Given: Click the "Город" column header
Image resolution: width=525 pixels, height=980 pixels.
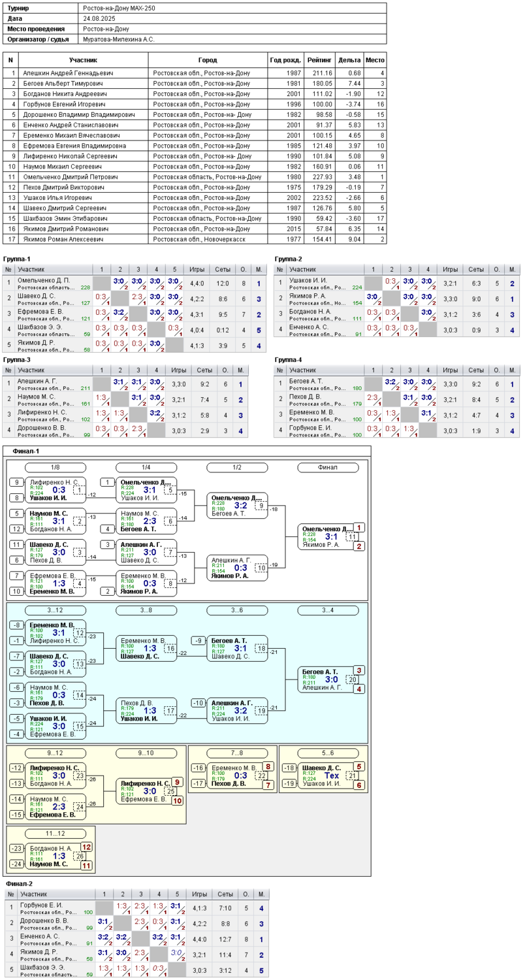Looking at the screenshot, I should click(x=207, y=59).
